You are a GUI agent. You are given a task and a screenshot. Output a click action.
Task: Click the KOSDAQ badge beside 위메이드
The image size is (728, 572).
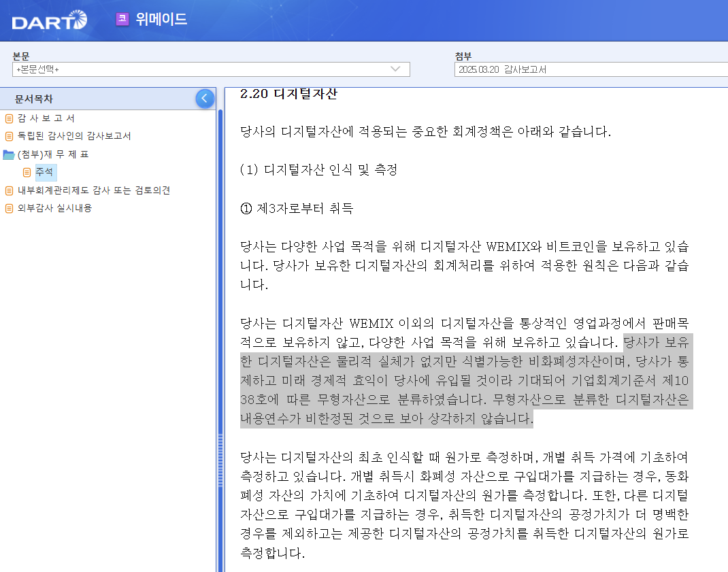click(122, 18)
